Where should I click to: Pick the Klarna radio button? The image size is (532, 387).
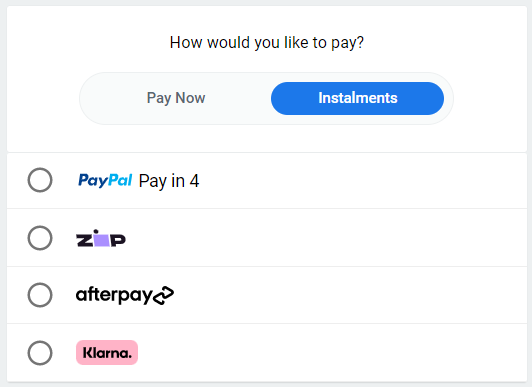[40, 353]
